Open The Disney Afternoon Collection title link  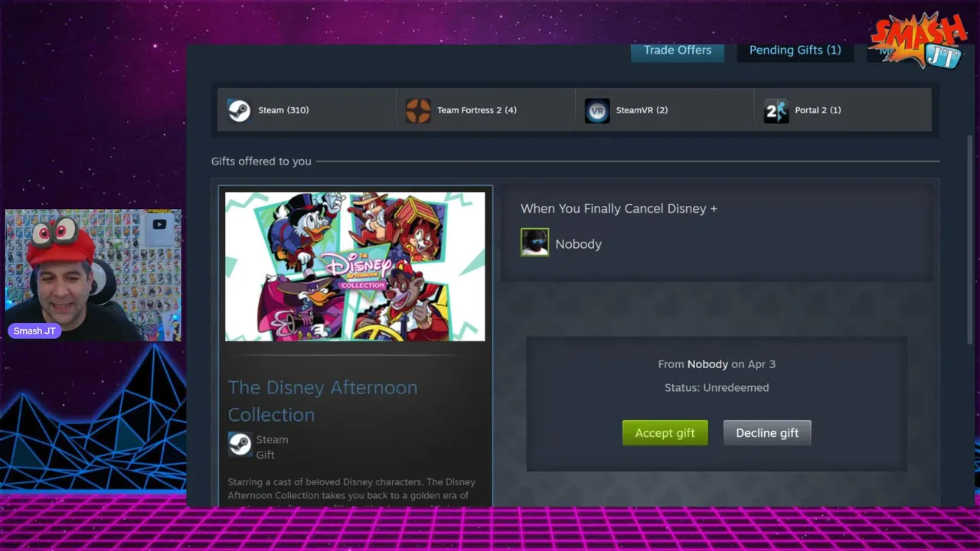click(x=322, y=401)
